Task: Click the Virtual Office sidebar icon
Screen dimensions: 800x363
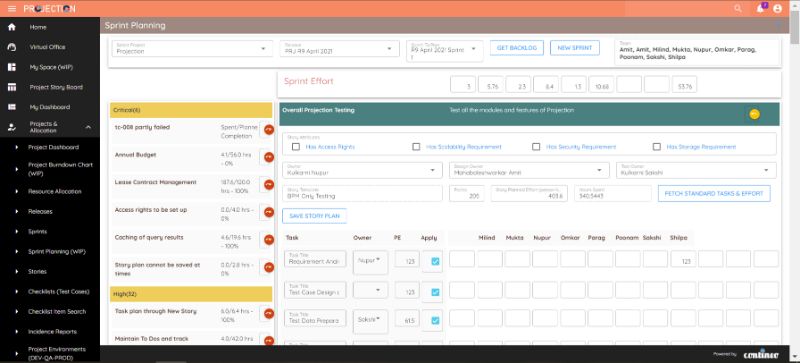Action: 12,47
